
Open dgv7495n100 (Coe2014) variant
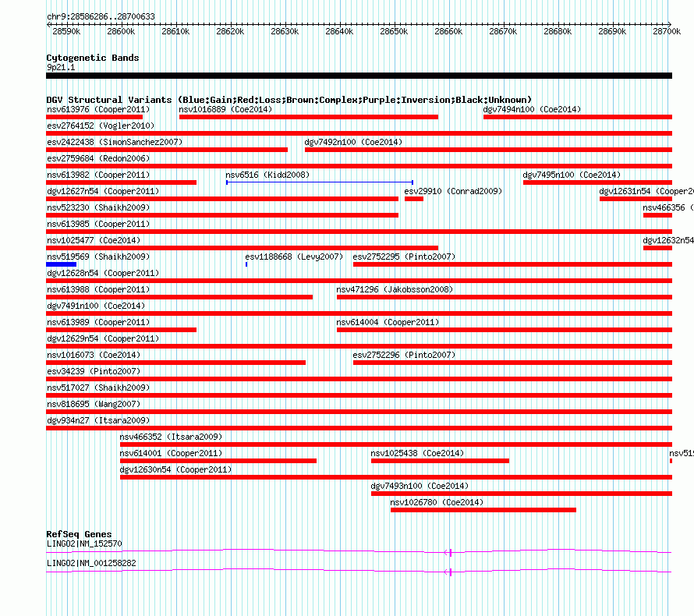572,175
